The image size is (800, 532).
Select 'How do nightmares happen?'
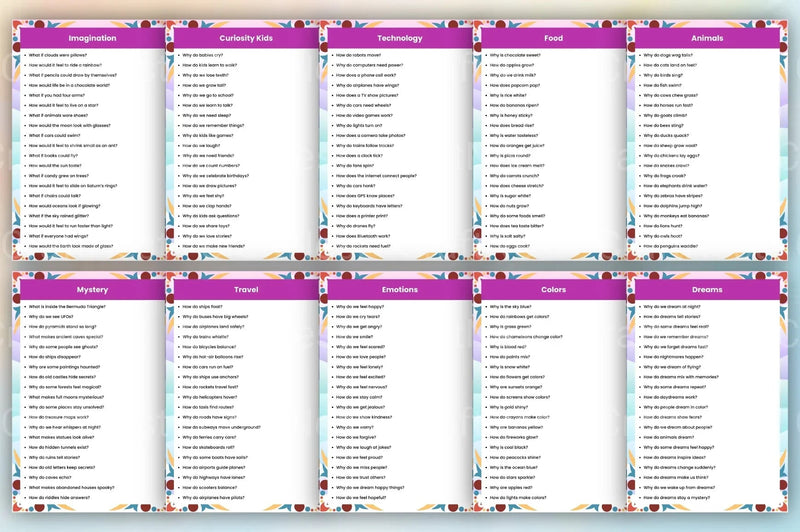[673, 357]
